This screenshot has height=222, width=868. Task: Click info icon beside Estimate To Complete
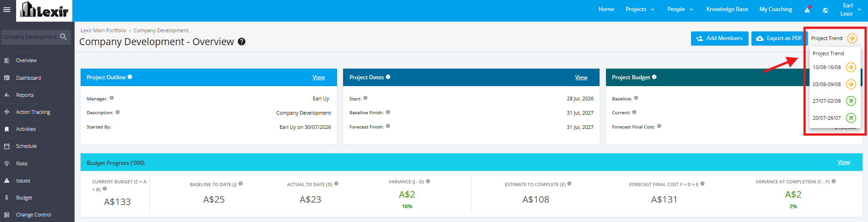coord(570,184)
